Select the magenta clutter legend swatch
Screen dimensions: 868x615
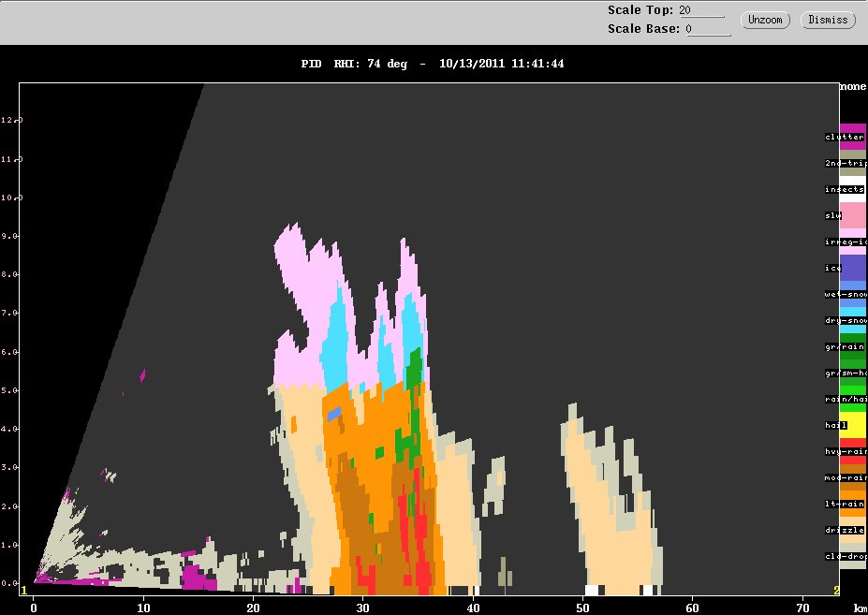853,137
